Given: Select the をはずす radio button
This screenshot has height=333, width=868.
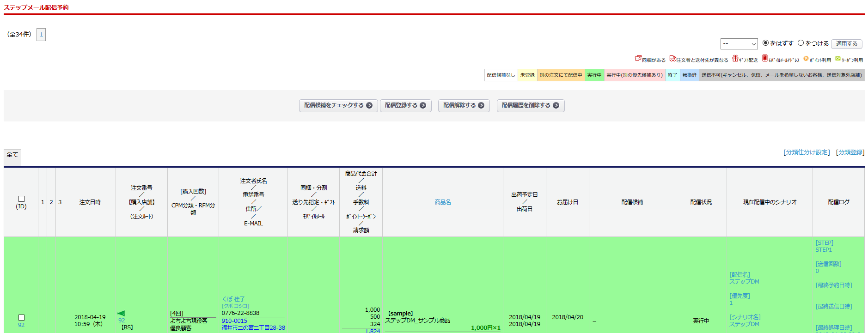Looking at the screenshot, I should point(765,43).
